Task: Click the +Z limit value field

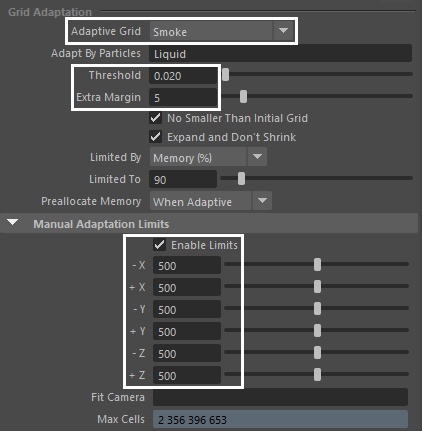Action: tap(187, 375)
